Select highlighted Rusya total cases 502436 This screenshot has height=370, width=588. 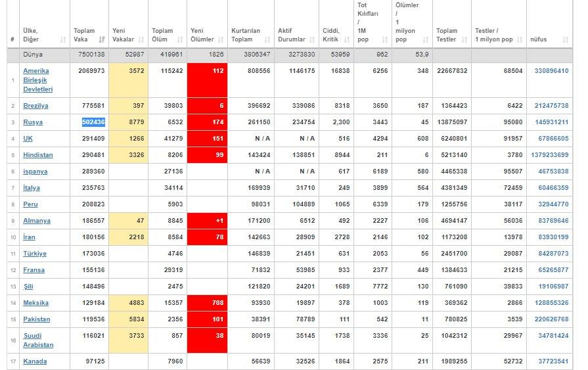pyautogui.click(x=93, y=122)
